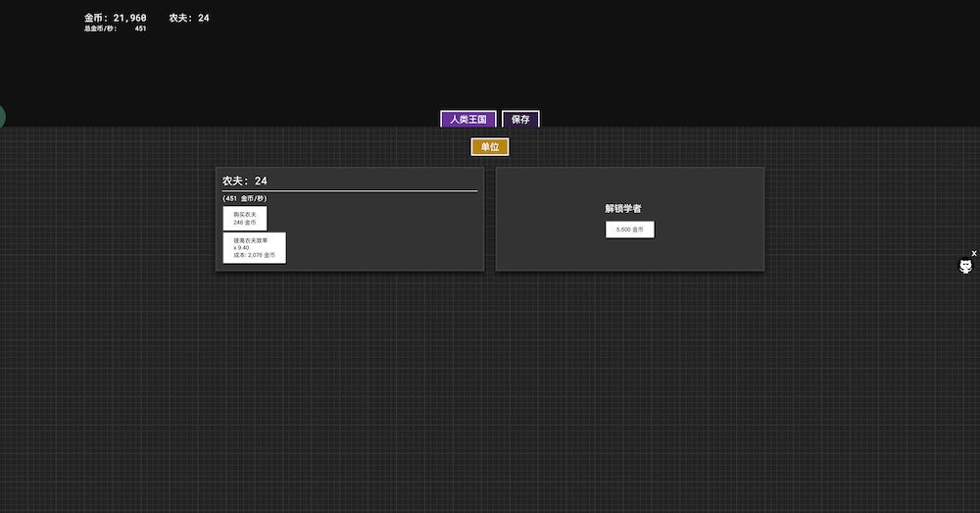The image size is (980, 513).
Task: Click the 金币: 21,960 gold counter
Action: click(x=115, y=18)
